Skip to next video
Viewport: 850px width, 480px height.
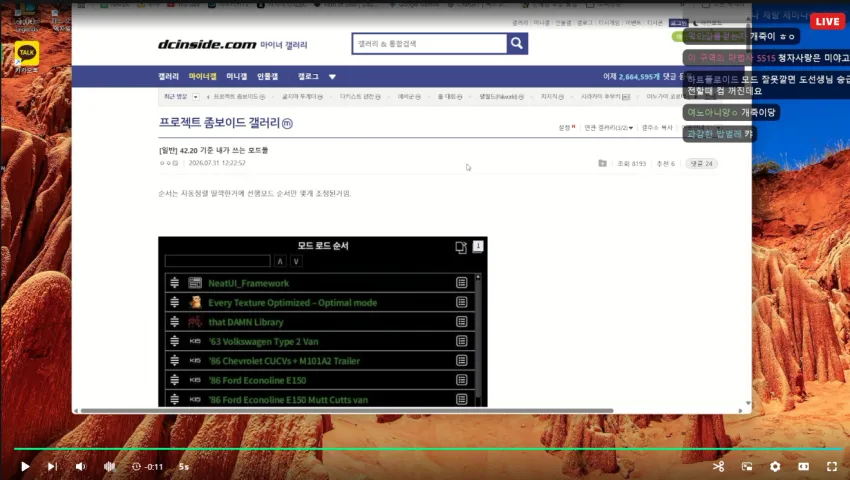(52, 466)
